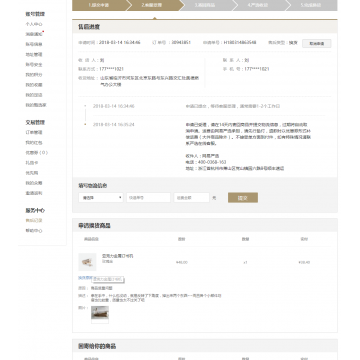
Task: Click the shipping fee amount input field
Action: pos(192,198)
